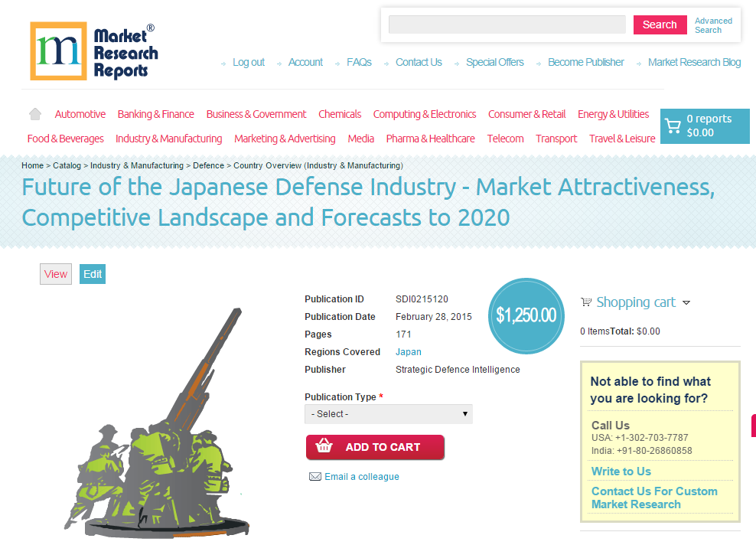
Task: Select the home icon above category menu
Action: (x=34, y=113)
